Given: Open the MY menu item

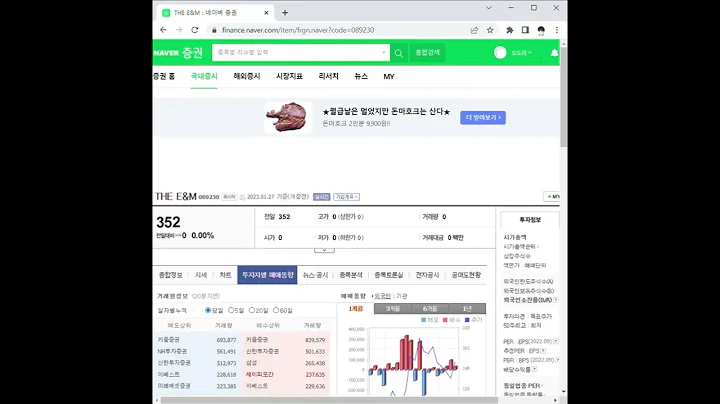Looking at the screenshot, I should (x=389, y=77).
